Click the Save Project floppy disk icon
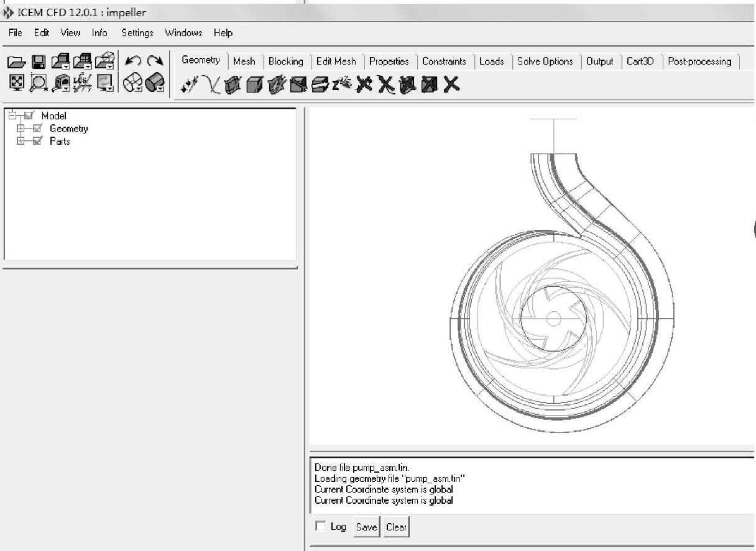The image size is (756, 551). click(39, 61)
